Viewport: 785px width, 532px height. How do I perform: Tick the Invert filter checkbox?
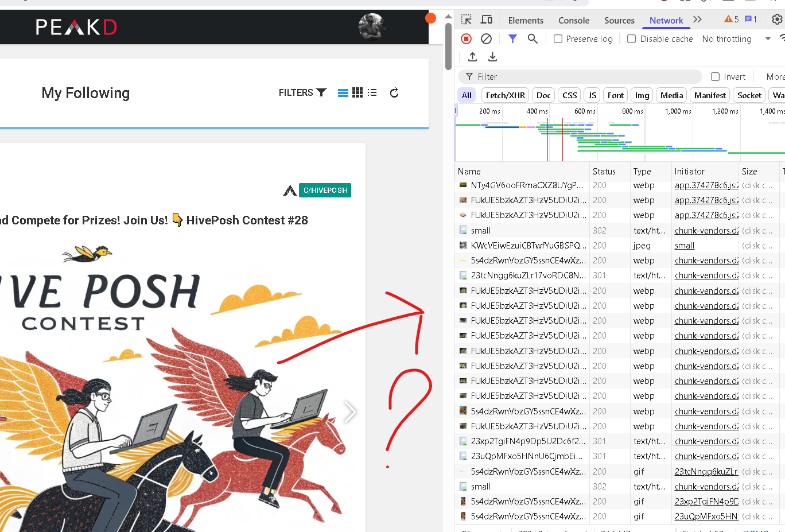[715, 76]
